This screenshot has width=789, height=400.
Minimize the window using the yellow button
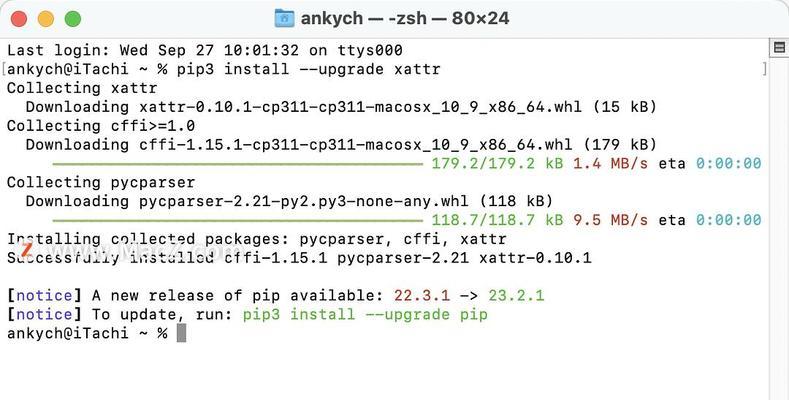pyautogui.click(x=46, y=19)
